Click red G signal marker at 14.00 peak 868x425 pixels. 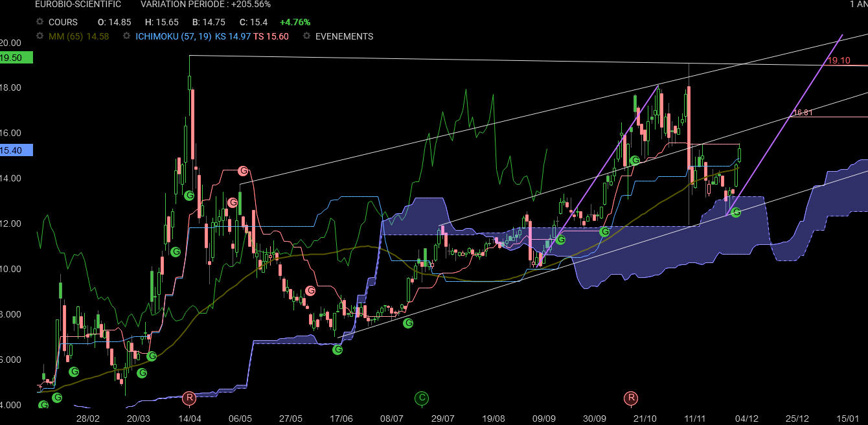point(243,171)
